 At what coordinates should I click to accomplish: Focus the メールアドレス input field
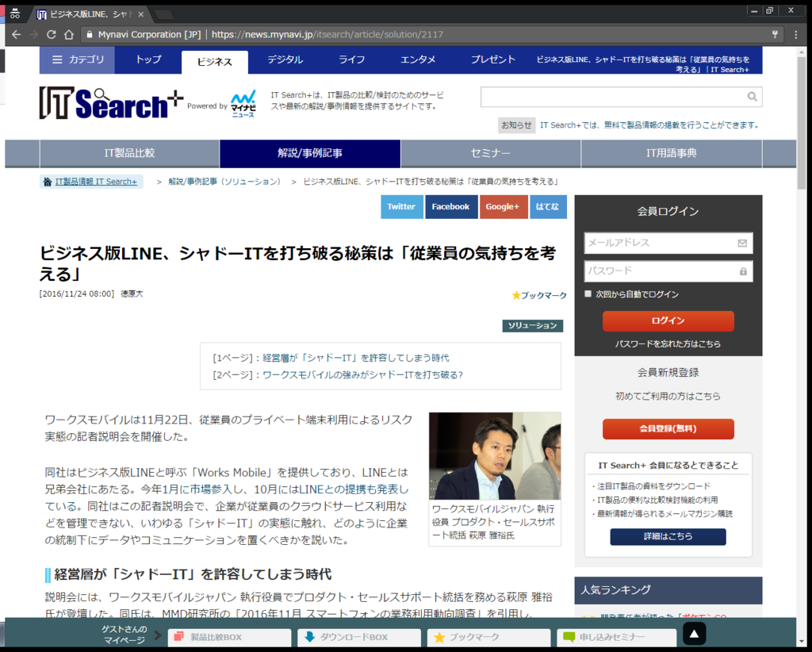pos(668,243)
